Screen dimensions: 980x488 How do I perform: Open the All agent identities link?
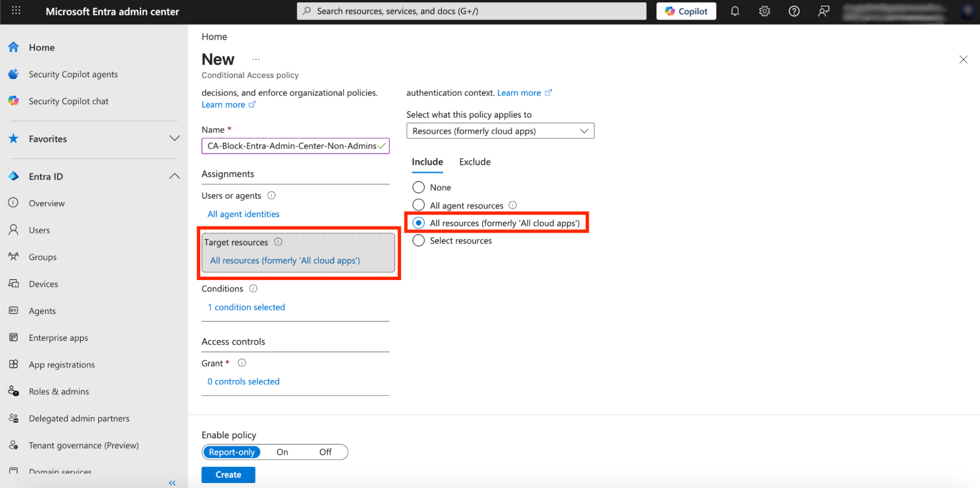(243, 214)
